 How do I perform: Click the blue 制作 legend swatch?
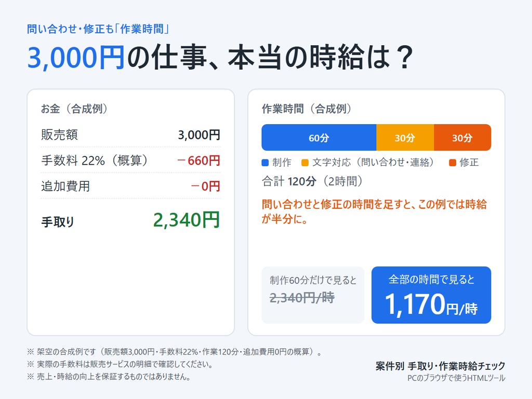click(x=265, y=163)
